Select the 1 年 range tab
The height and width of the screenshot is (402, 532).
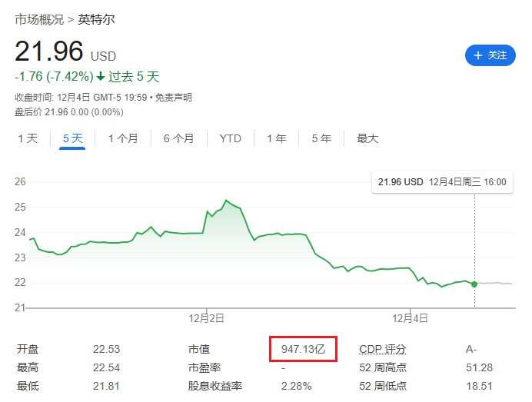(277, 138)
